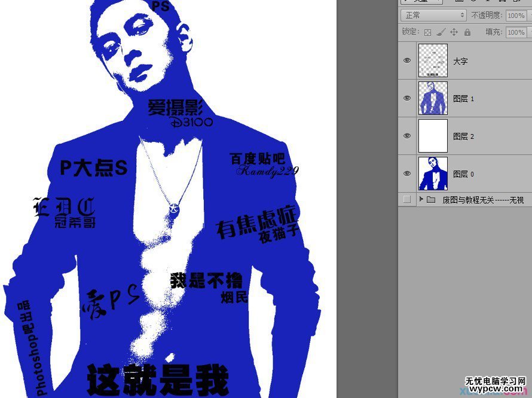Click the folder icon of the 废图与教程无关 group
Screen dimensions: 532x398
click(431, 199)
